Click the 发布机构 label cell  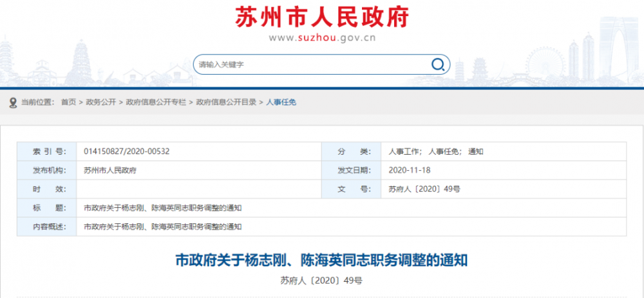(x=47, y=170)
